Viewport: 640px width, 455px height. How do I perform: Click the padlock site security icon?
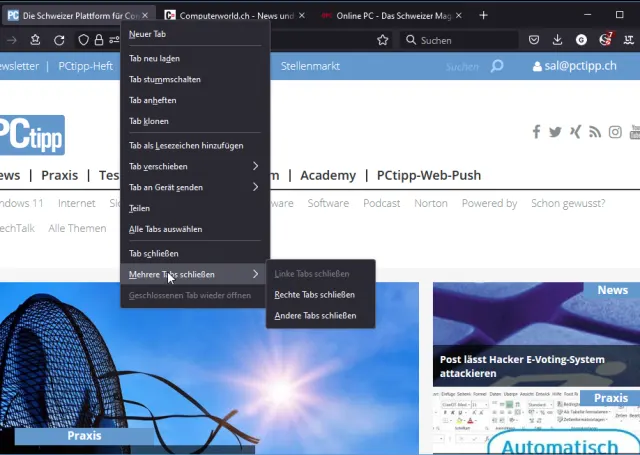(99, 40)
